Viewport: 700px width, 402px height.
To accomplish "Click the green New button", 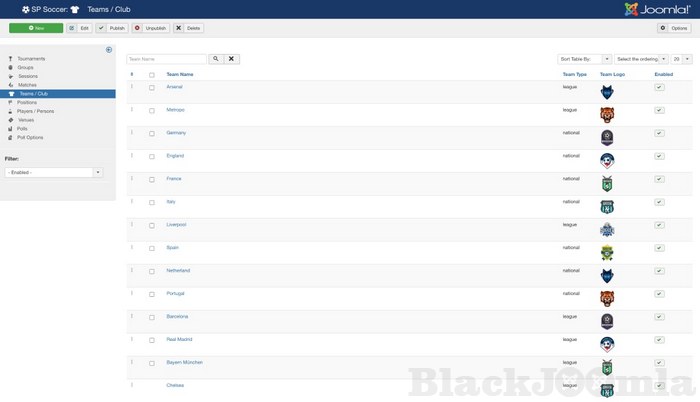I will click(36, 28).
